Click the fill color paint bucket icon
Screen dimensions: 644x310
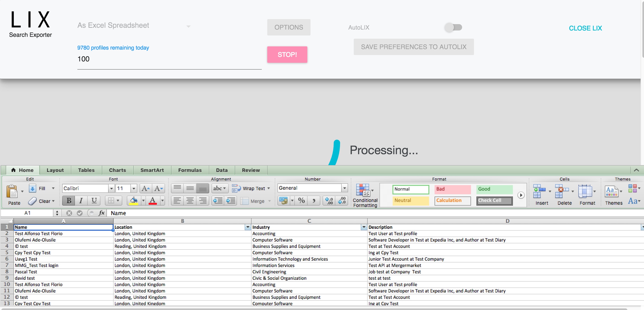133,201
